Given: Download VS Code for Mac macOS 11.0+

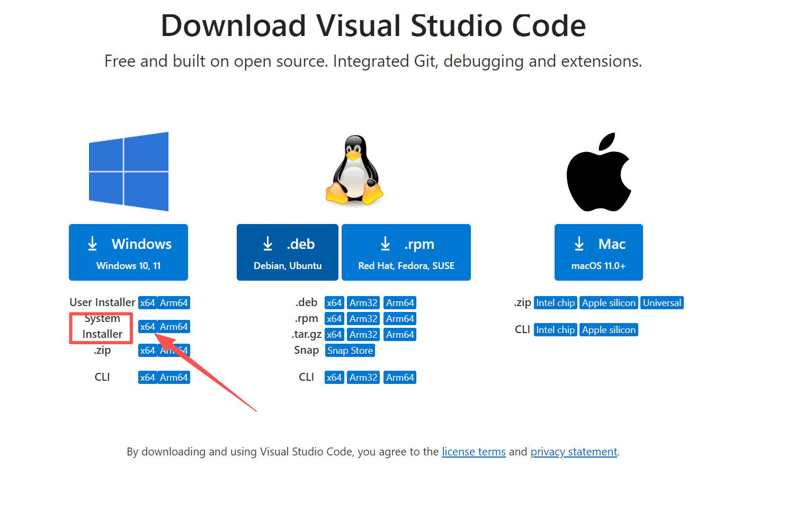Looking at the screenshot, I should pyautogui.click(x=599, y=252).
